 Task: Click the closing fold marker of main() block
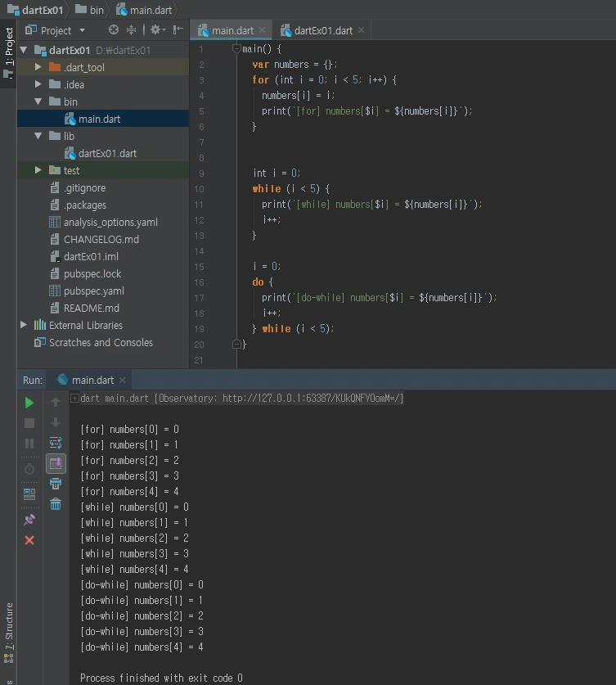(x=236, y=345)
